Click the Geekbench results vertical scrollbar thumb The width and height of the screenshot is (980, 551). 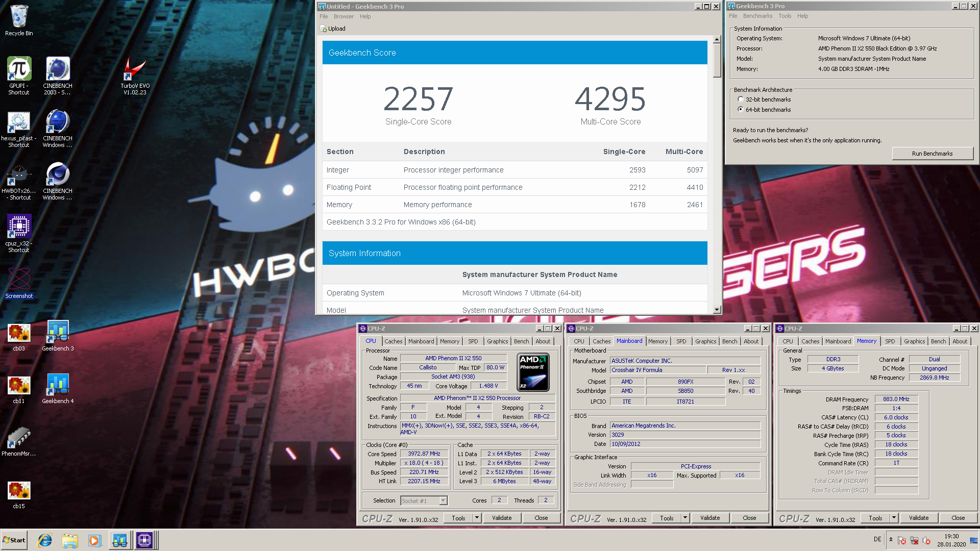717,61
